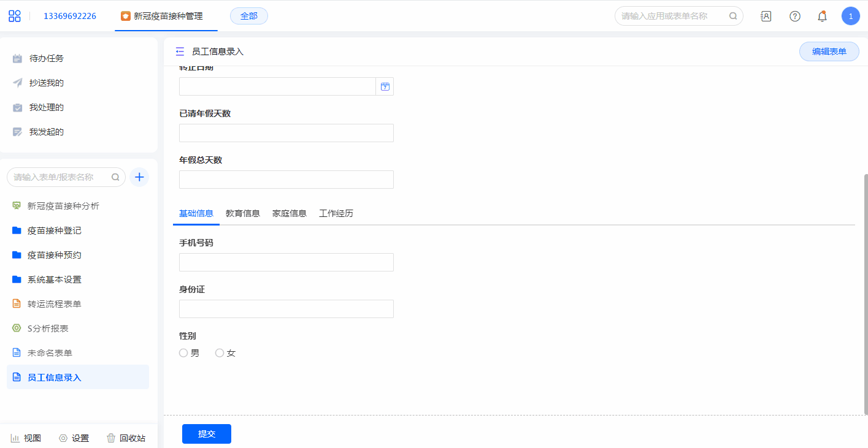Viewport: 868px width, 448px height.
Task: Open the user avatar menu
Action: 850,17
